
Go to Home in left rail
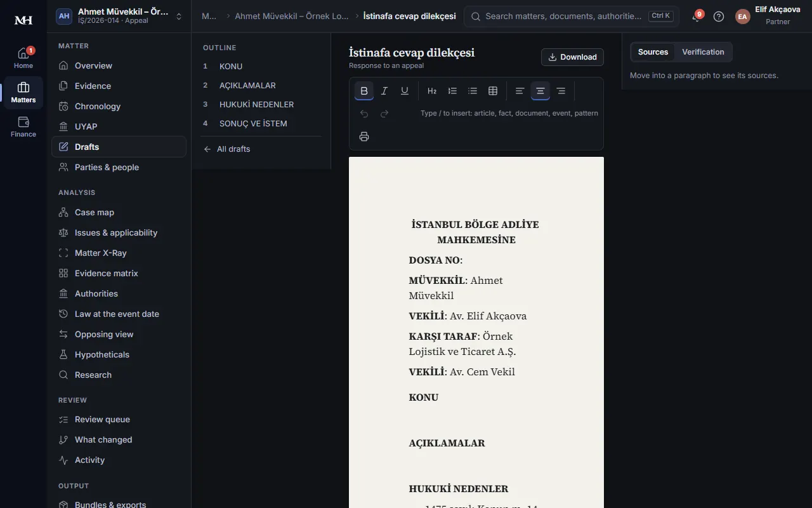[23, 58]
